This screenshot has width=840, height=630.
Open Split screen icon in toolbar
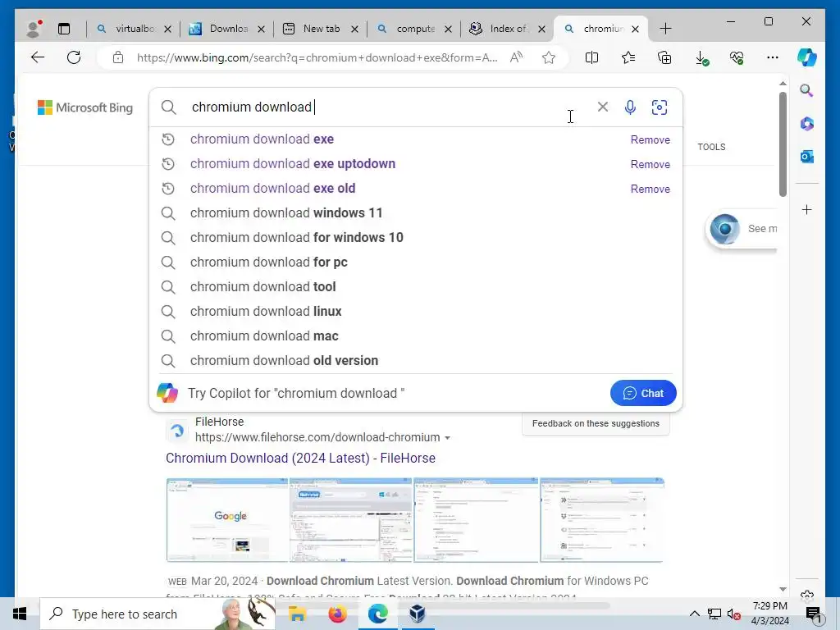(592, 57)
